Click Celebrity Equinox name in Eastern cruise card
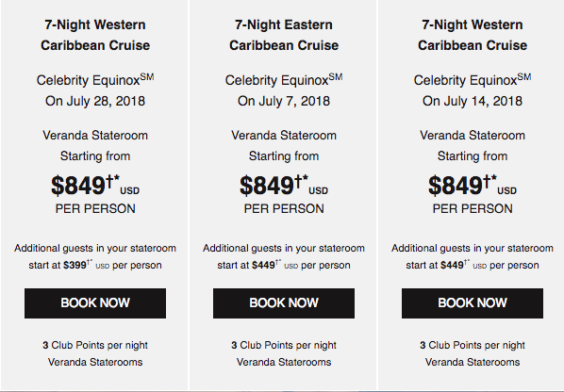564x392 pixels. 284,80
